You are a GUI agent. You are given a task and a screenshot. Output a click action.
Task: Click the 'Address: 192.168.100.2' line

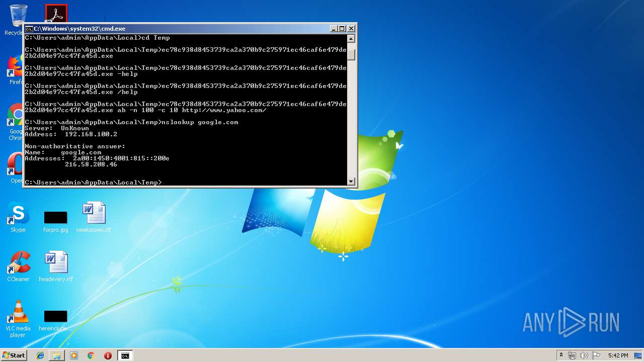(x=71, y=134)
